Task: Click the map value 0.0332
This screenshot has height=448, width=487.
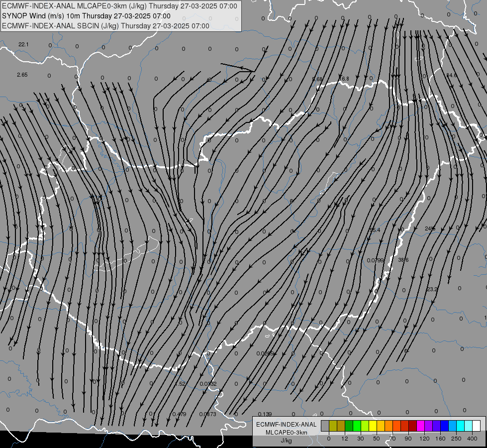Action: pos(208,384)
